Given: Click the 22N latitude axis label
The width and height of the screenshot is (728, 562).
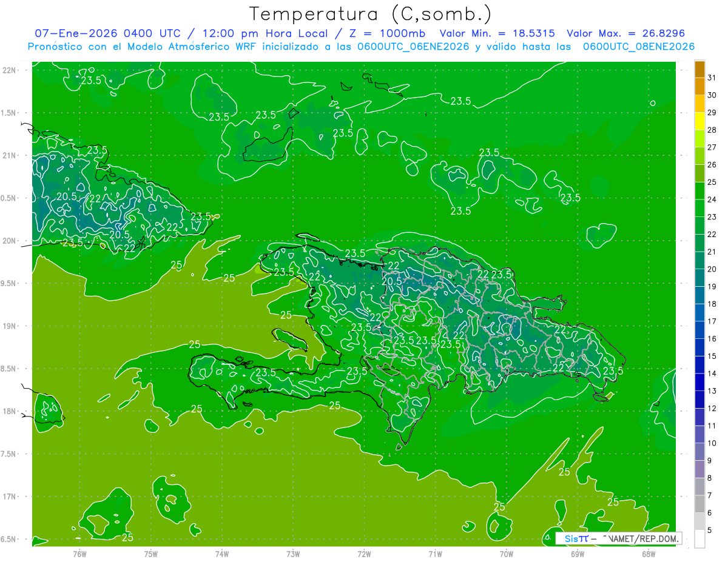Looking at the screenshot, I should click(8, 70).
